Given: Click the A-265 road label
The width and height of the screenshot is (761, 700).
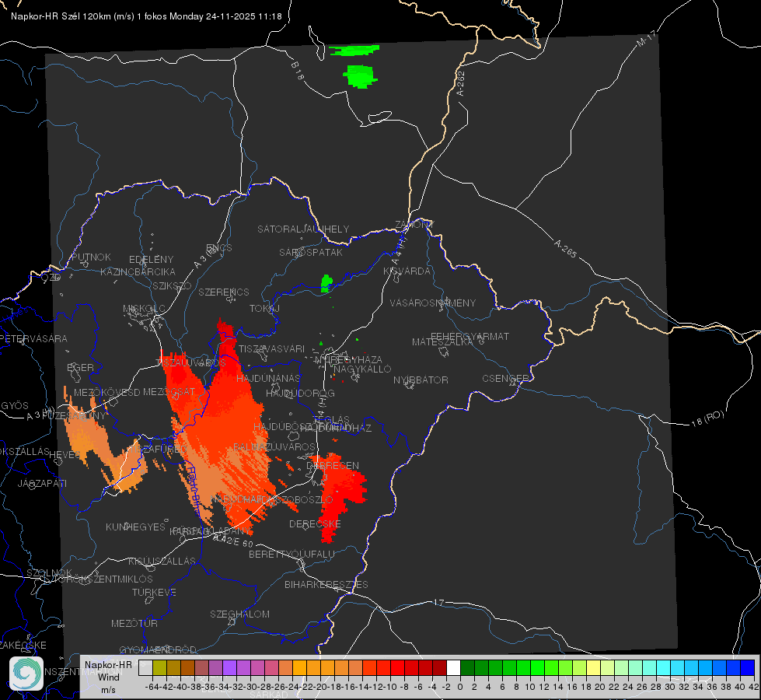Looking at the screenshot, I should tap(565, 248).
